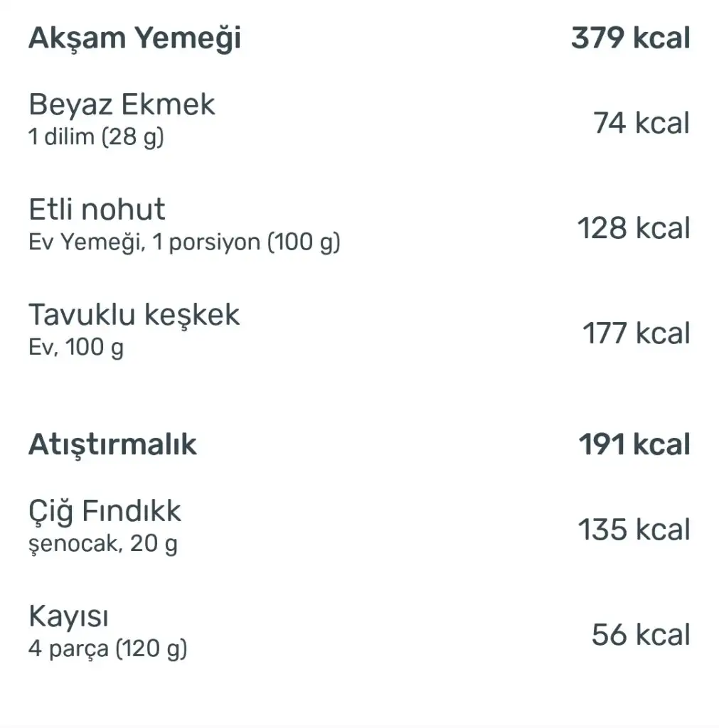Click the 128 kcal value

coord(633,228)
